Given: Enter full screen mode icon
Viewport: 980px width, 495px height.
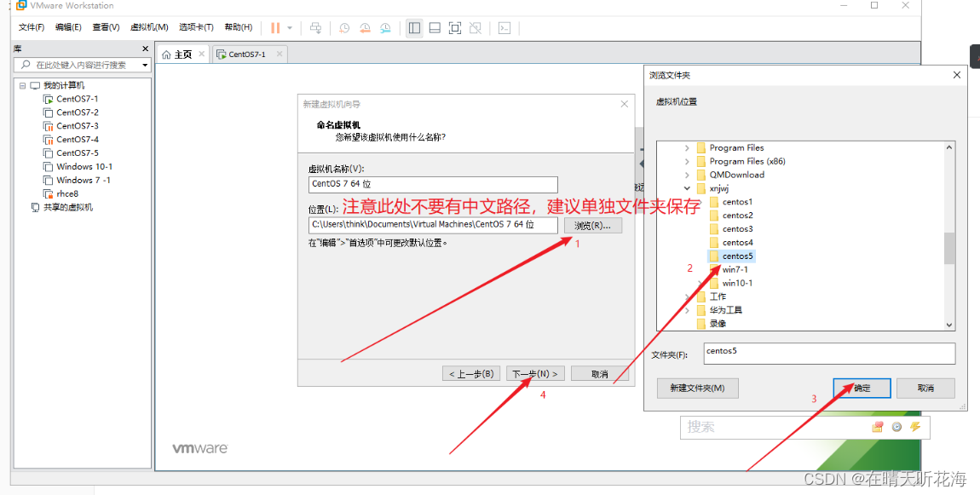Looking at the screenshot, I should pos(455,28).
